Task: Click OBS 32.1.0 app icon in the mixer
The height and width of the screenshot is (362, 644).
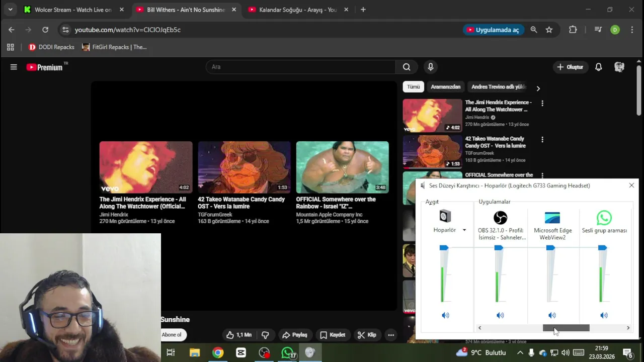Action: point(500,217)
